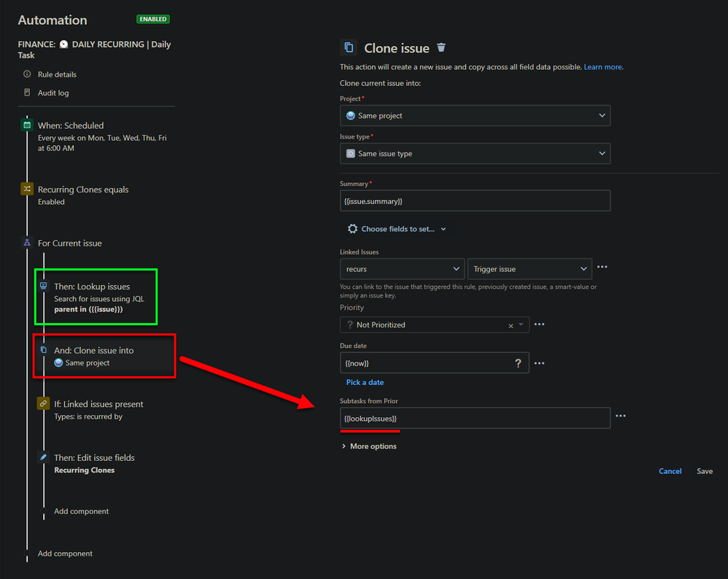Viewport: 728px width, 579px height.
Task: Open the Same issue type dropdown
Action: 475,153
